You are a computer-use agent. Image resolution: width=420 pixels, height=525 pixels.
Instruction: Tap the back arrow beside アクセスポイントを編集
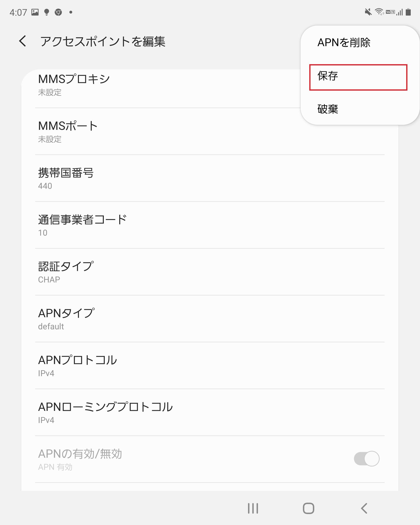coord(23,41)
